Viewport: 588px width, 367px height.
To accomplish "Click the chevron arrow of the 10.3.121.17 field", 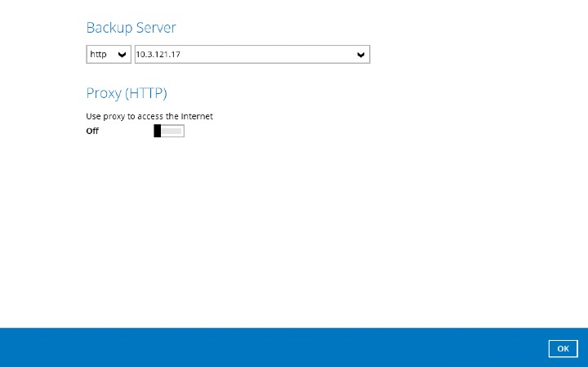I will [361, 55].
